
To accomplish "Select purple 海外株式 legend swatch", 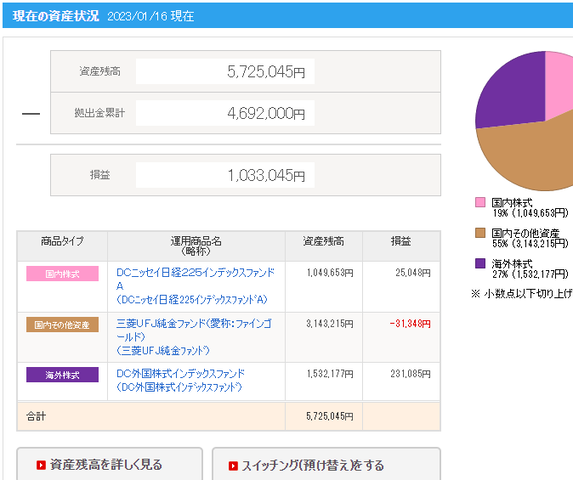I will pyautogui.click(x=480, y=263).
